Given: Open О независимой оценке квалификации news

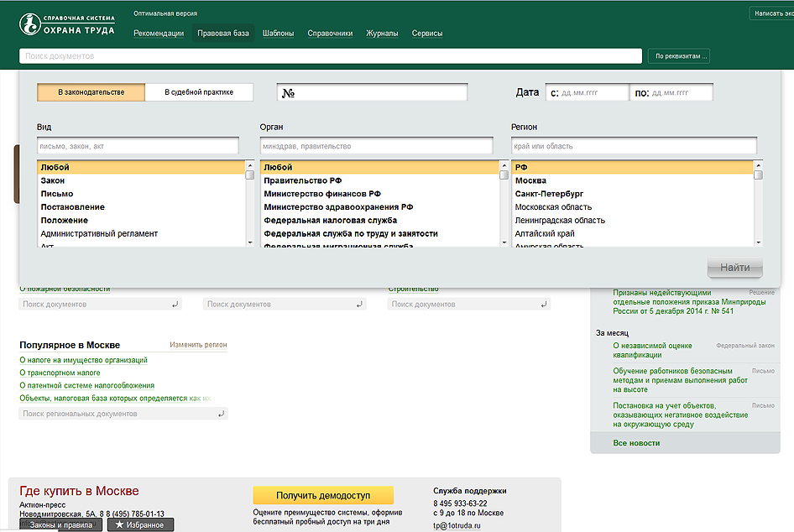Looking at the screenshot, I should [x=652, y=350].
